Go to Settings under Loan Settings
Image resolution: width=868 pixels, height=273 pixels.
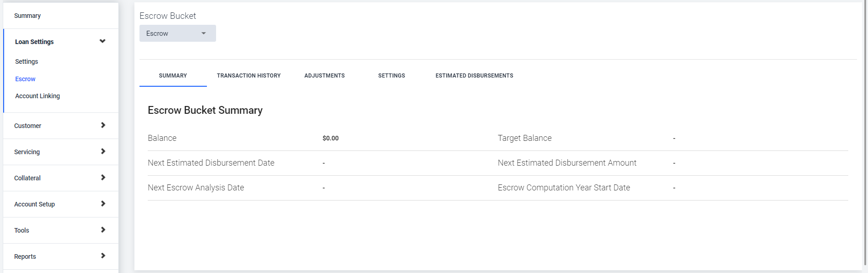(27, 61)
